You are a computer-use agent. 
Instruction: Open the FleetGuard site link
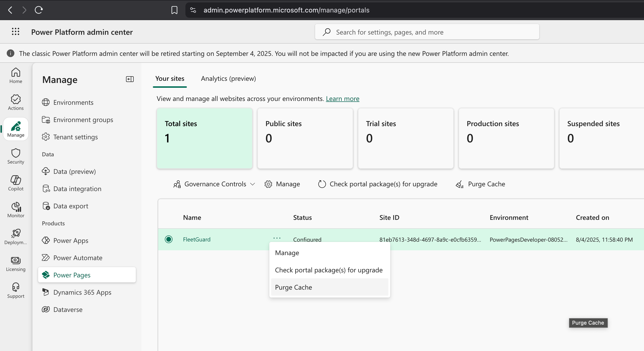[197, 240]
